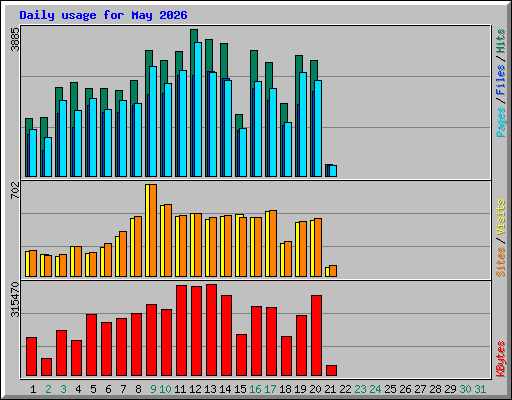Click the 3885 hits axis value
Image resolution: width=512 pixels, height=400 pixels.
[15, 39]
